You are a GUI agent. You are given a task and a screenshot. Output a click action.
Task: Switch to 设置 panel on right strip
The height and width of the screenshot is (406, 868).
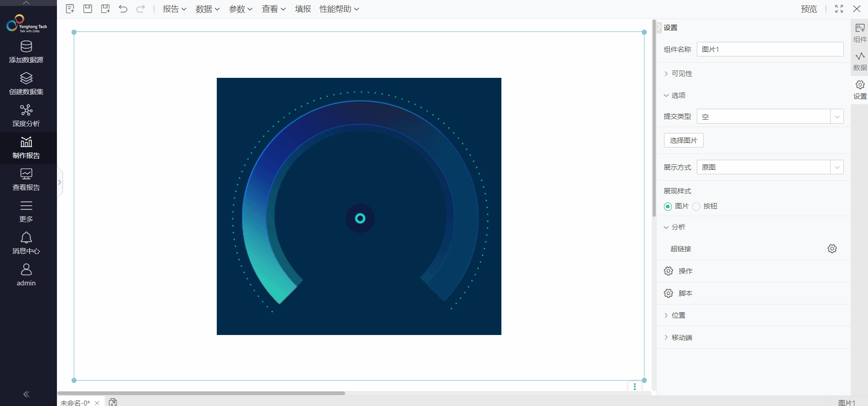(x=860, y=90)
